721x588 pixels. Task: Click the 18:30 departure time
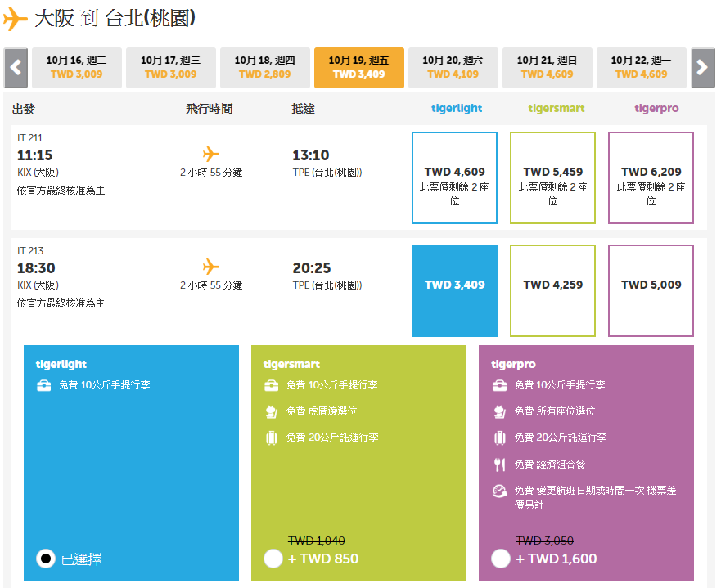(36, 267)
